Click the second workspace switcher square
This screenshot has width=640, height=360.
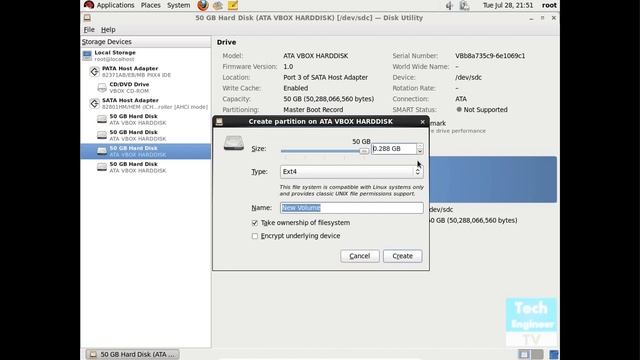pos(537,354)
